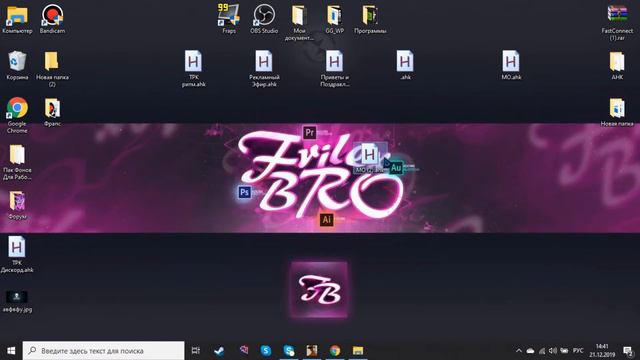Select the акфкфу.jpg image file
Image resolution: width=640 pixels, height=360 pixels.
[17, 301]
